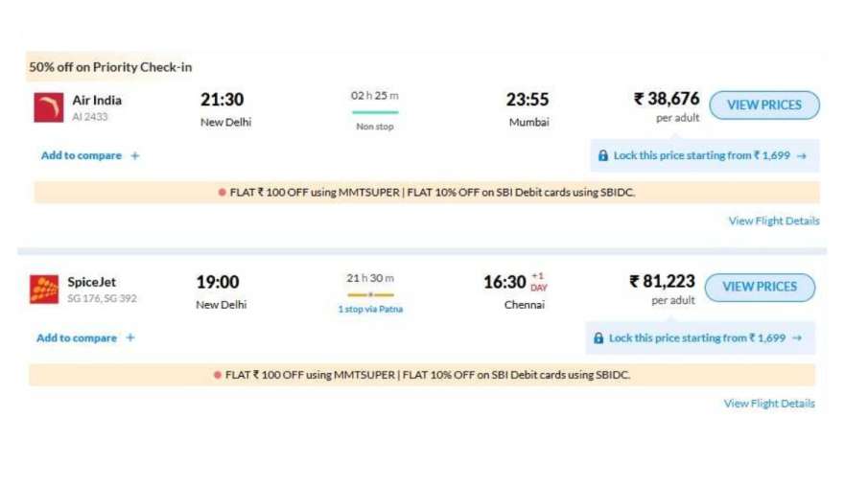Click the Air India MMTSUPER offer banner

point(427,192)
